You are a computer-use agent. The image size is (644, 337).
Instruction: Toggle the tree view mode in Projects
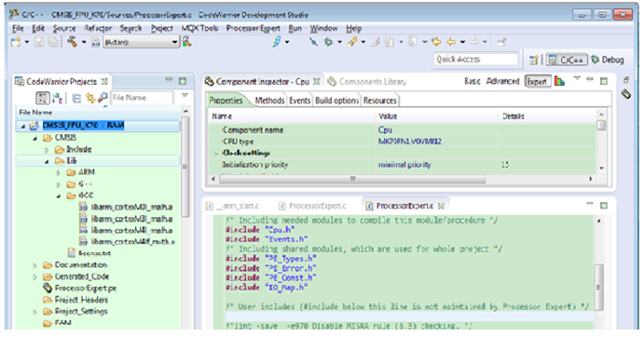tap(42, 98)
